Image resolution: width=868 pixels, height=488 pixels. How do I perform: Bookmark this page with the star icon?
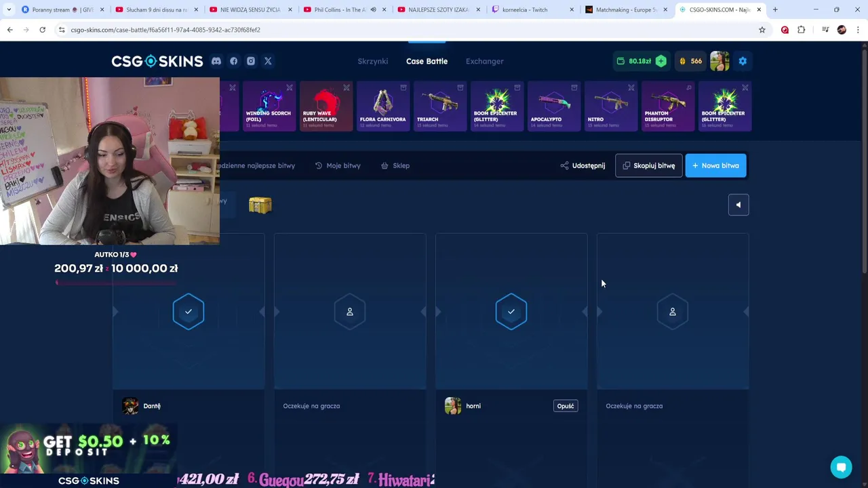click(x=762, y=30)
